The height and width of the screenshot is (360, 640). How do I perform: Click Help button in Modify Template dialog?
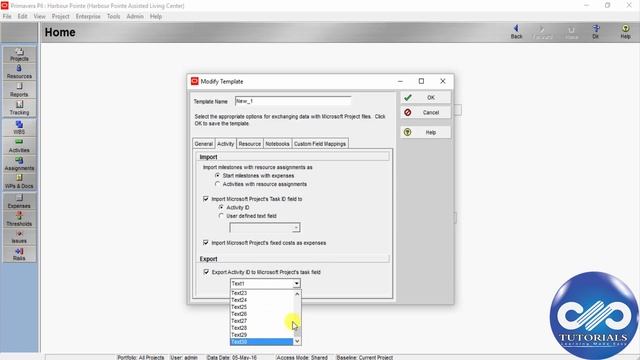click(x=425, y=132)
